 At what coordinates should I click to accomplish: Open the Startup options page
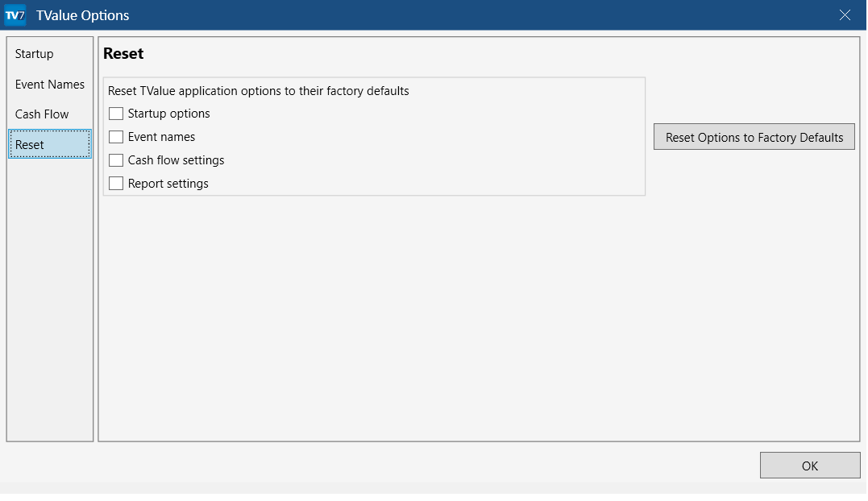click(50, 54)
